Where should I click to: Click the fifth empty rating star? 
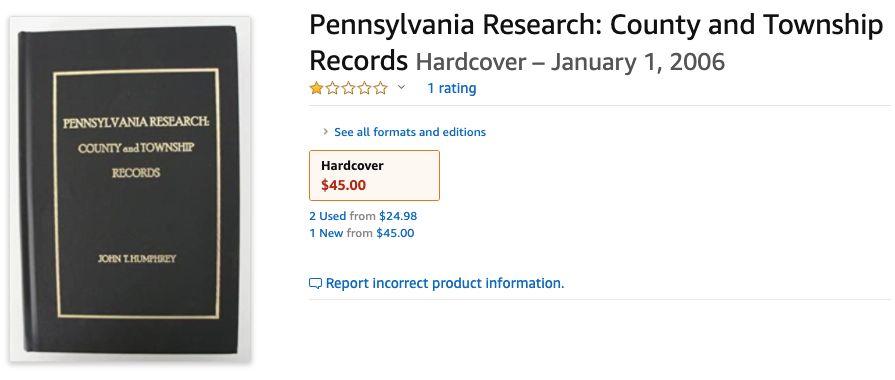coord(380,88)
